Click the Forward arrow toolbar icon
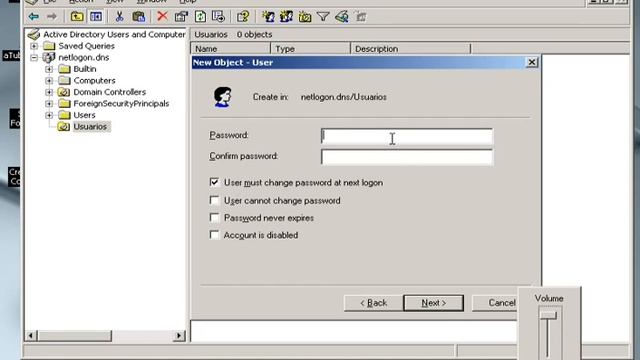Viewport: 640px width, 360px height. (51, 17)
